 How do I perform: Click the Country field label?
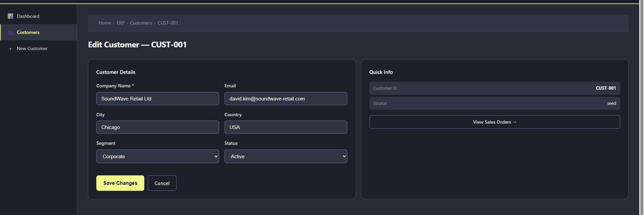(233, 115)
